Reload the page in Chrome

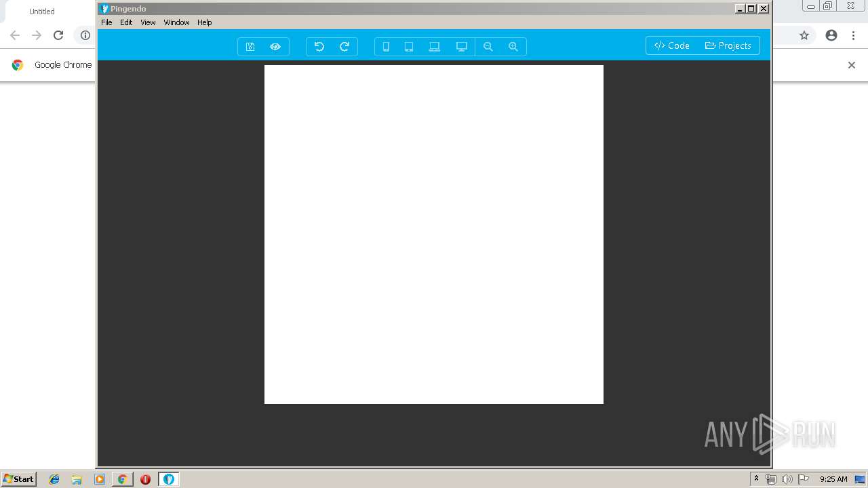point(58,35)
